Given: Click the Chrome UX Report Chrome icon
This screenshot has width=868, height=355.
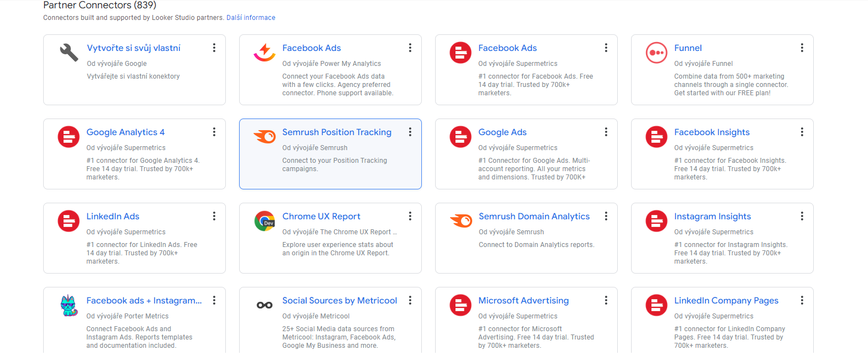Looking at the screenshot, I should click(x=265, y=221).
